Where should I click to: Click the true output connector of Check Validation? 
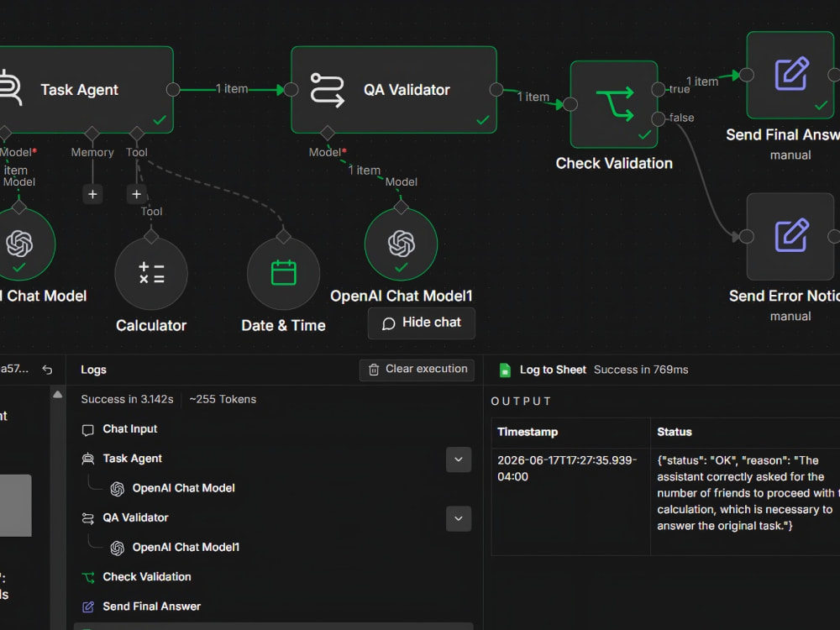658,90
